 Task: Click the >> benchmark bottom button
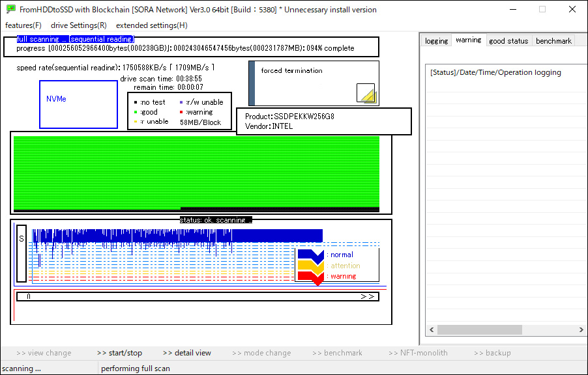click(338, 353)
